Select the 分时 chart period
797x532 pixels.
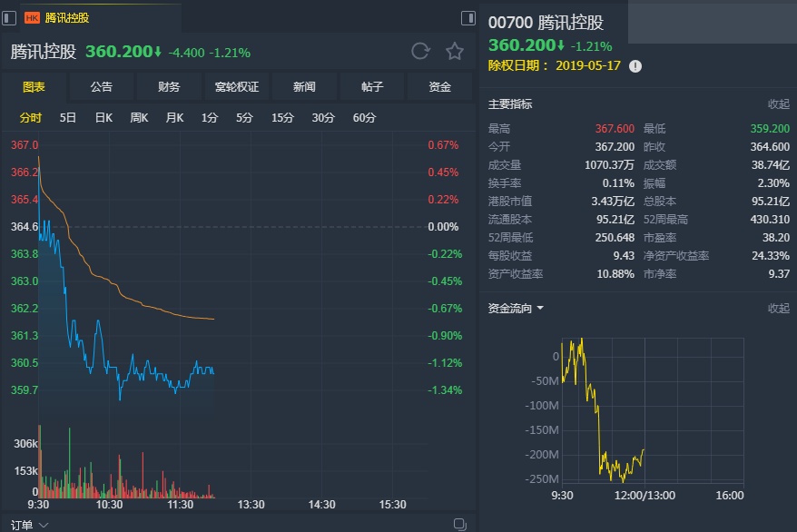(31, 118)
